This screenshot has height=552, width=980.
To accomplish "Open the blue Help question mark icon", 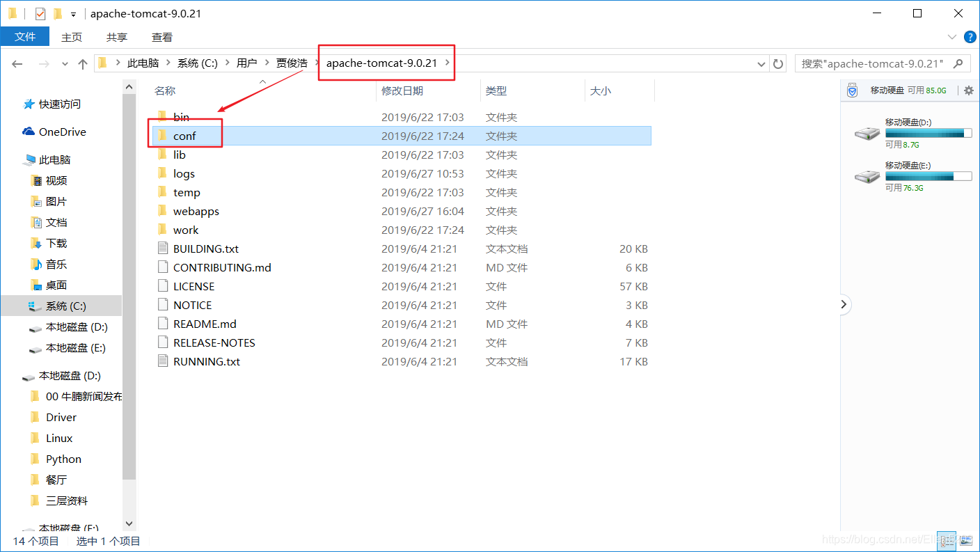I will click(x=970, y=37).
